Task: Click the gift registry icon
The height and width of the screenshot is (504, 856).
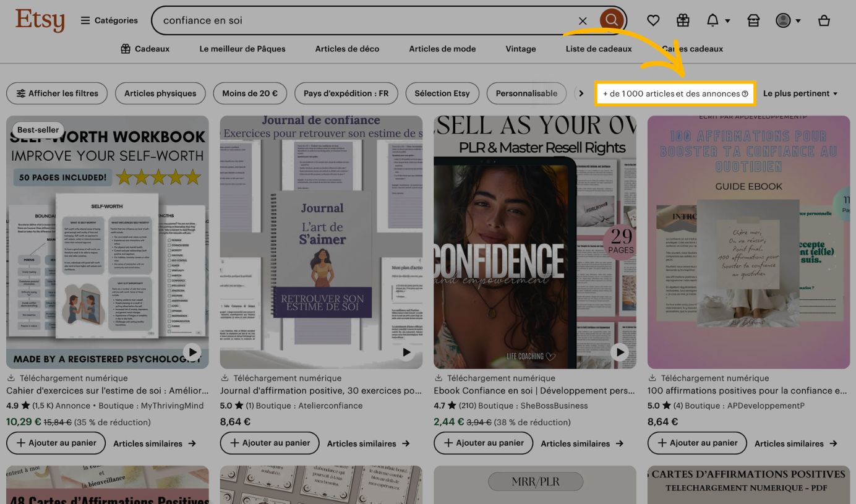Action: coord(683,20)
